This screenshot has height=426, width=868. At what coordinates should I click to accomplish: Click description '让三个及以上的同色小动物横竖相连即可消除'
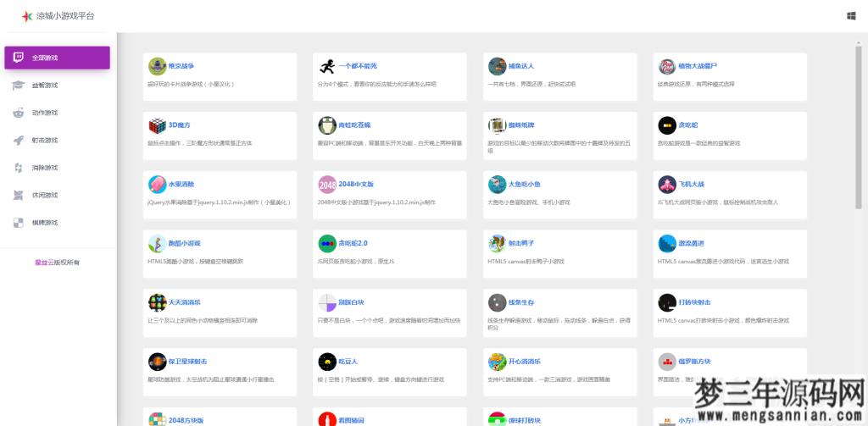tap(203, 320)
